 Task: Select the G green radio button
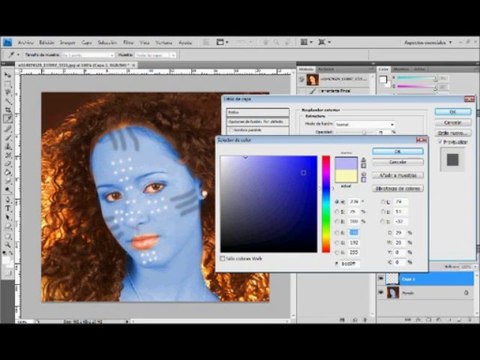point(337,243)
